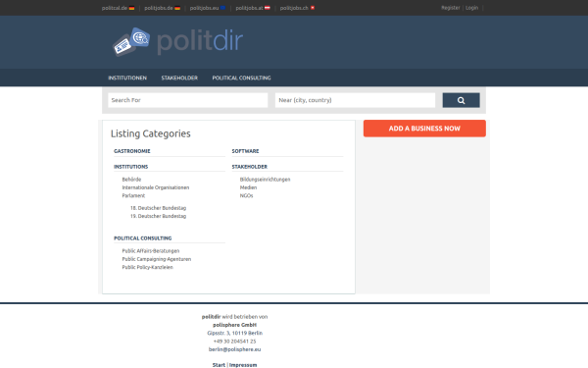Click the berlin@polisphere.eu email link
588x368 pixels.
[x=235, y=349]
